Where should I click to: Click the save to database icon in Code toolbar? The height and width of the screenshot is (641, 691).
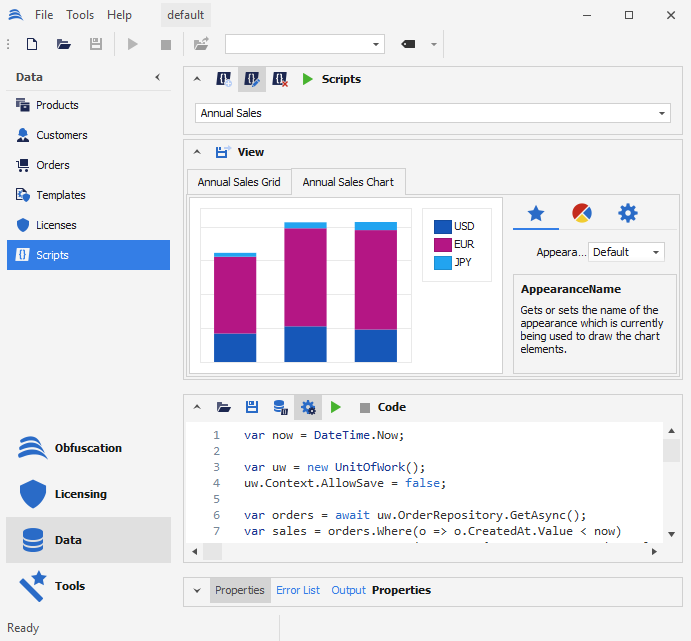281,407
